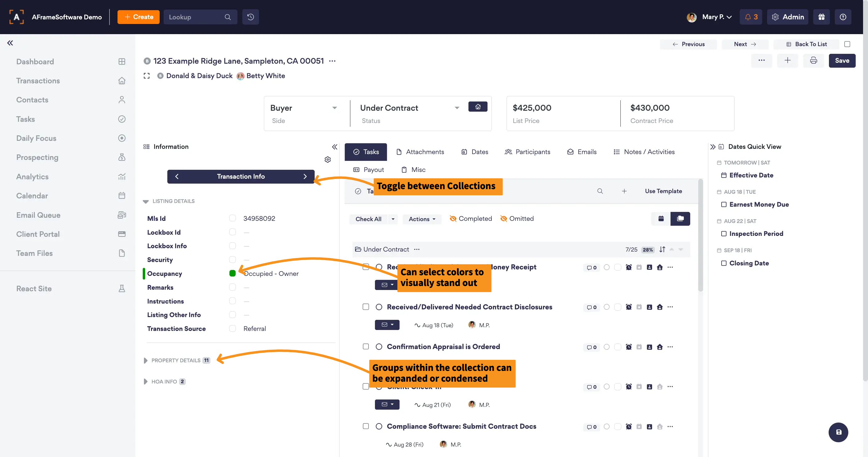Screen dimensions: 868x457
Task: Switch to folder group view icon in tasks toolbar
Action: (680, 219)
